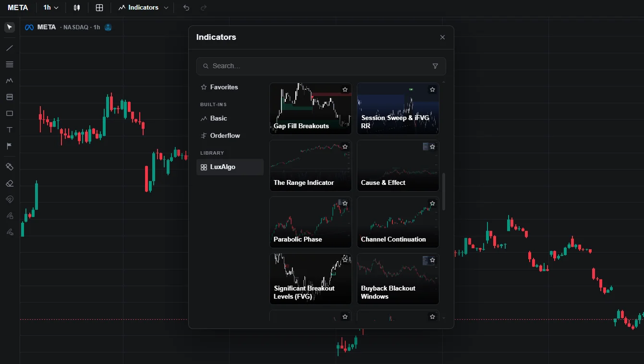This screenshot has width=644, height=364.
Task: Toggle the magnet snap tool
Action: [10, 199]
